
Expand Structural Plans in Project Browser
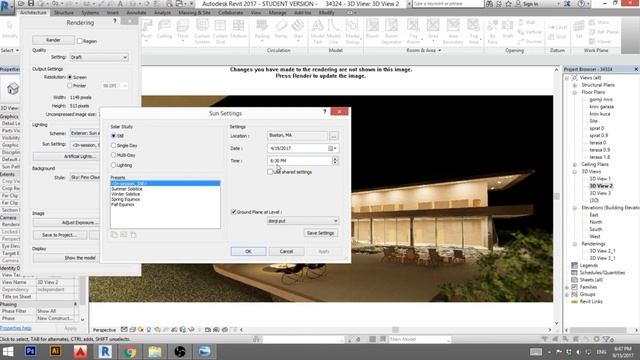[575, 85]
